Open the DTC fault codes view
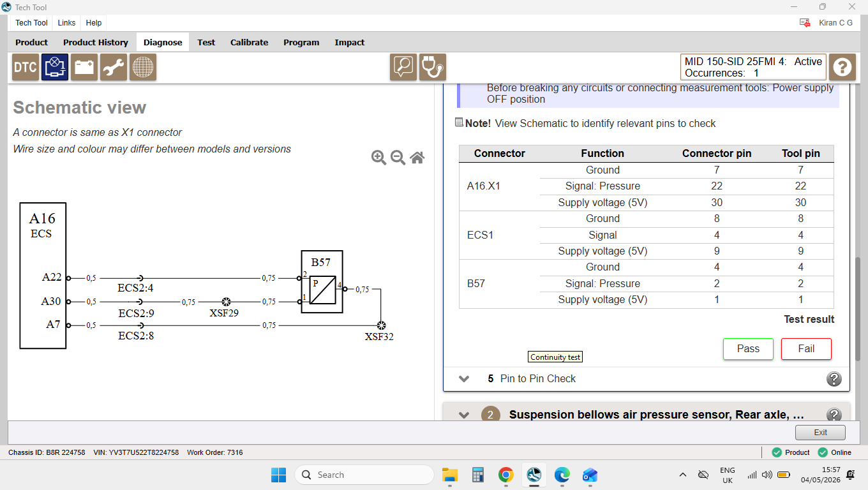The width and height of the screenshot is (868, 490). pyautogui.click(x=26, y=67)
